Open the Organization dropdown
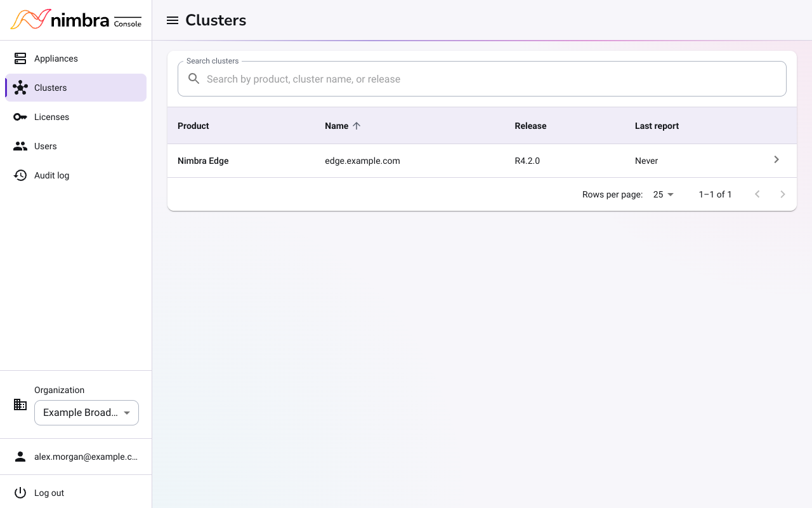Viewport: 812px width, 508px height. coord(86,413)
